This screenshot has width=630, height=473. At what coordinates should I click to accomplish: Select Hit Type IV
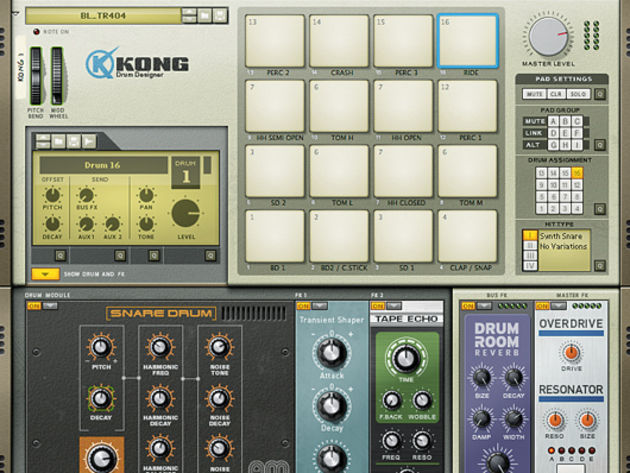[x=530, y=266]
